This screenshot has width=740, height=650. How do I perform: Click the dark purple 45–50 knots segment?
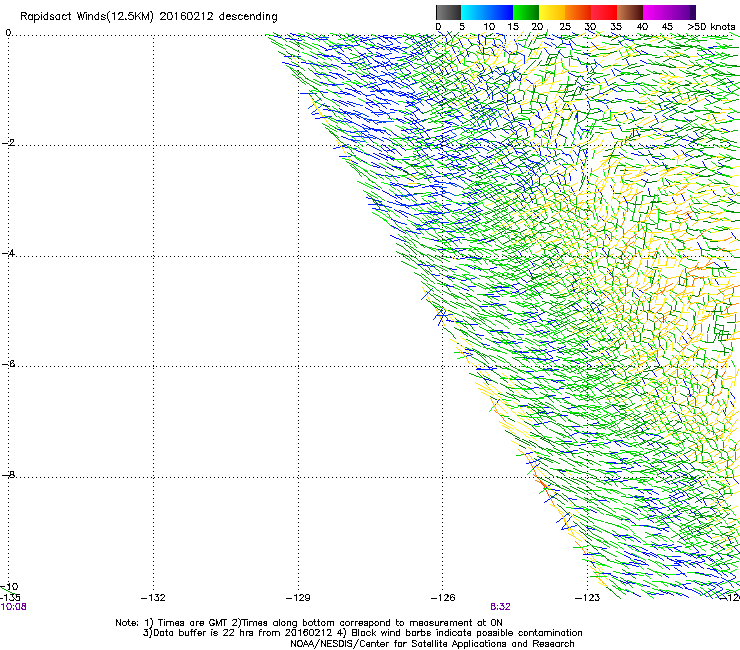click(x=682, y=12)
